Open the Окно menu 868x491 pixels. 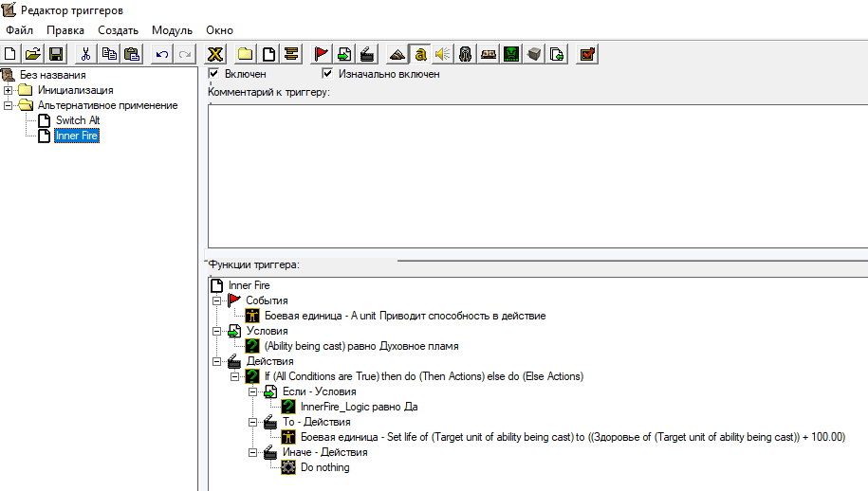coord(220,30)
